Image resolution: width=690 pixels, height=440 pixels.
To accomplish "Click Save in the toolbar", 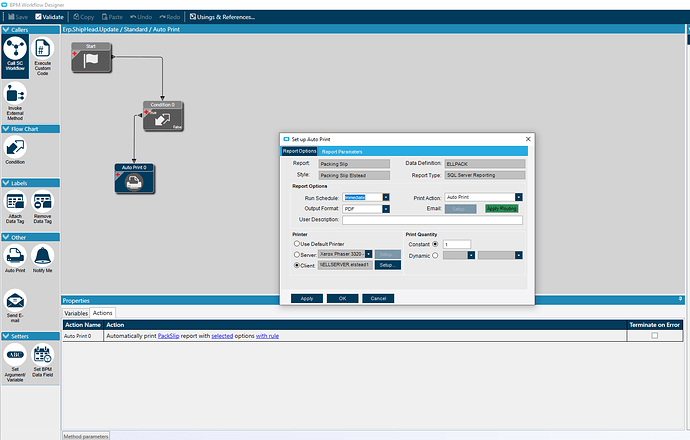I will 18,17.
